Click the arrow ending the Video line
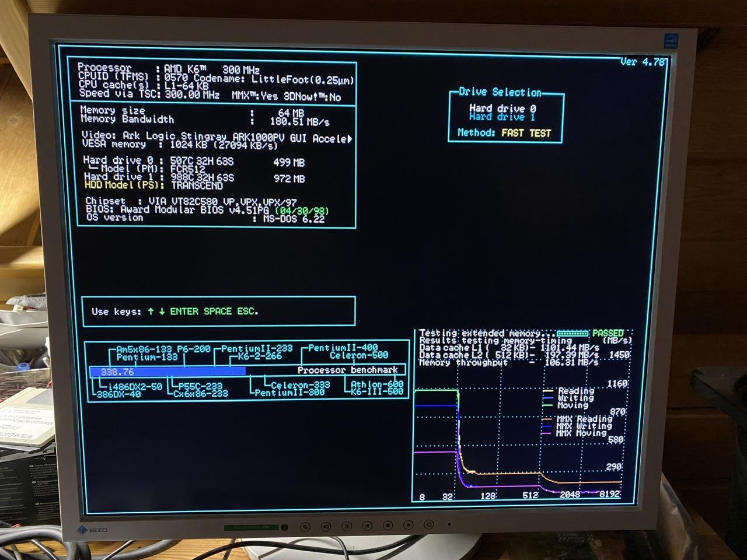The width and height of the screenshot is (747, 560). (350, 139)
